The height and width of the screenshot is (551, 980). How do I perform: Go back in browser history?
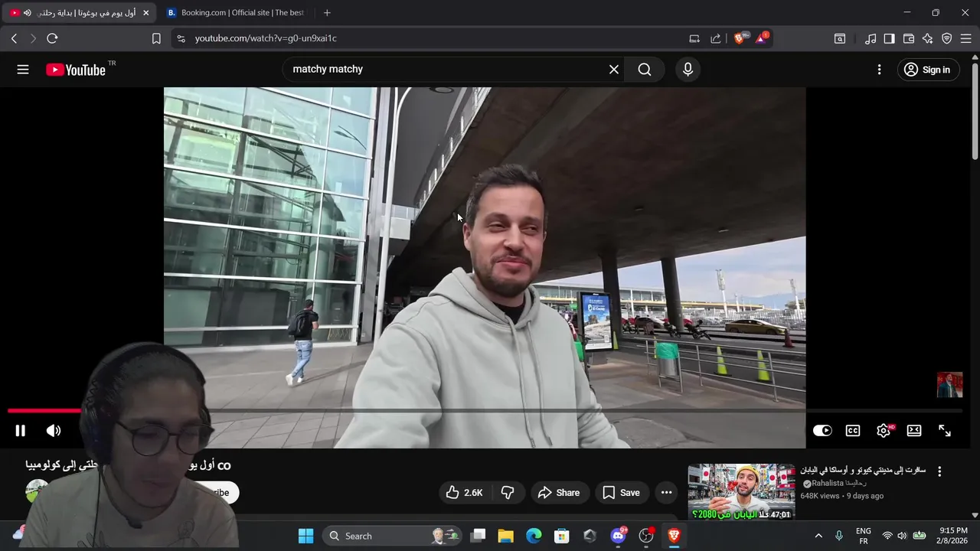(14, 38)
